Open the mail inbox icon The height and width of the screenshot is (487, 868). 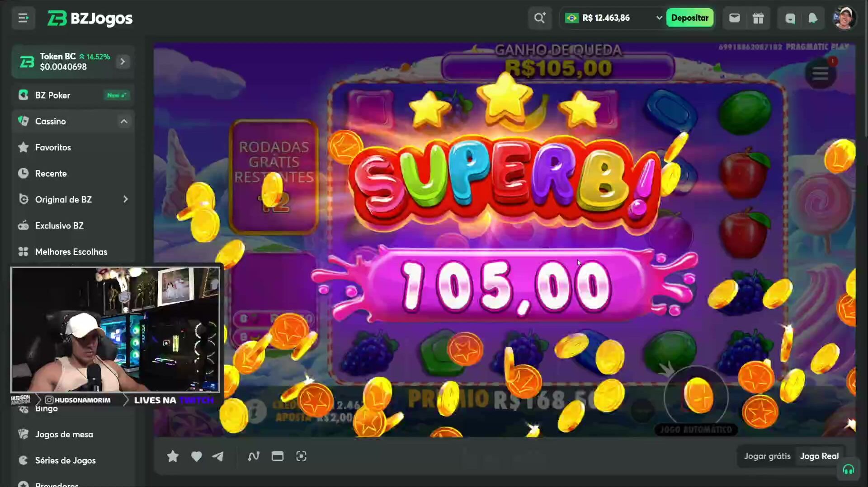[x=734, y=18]
